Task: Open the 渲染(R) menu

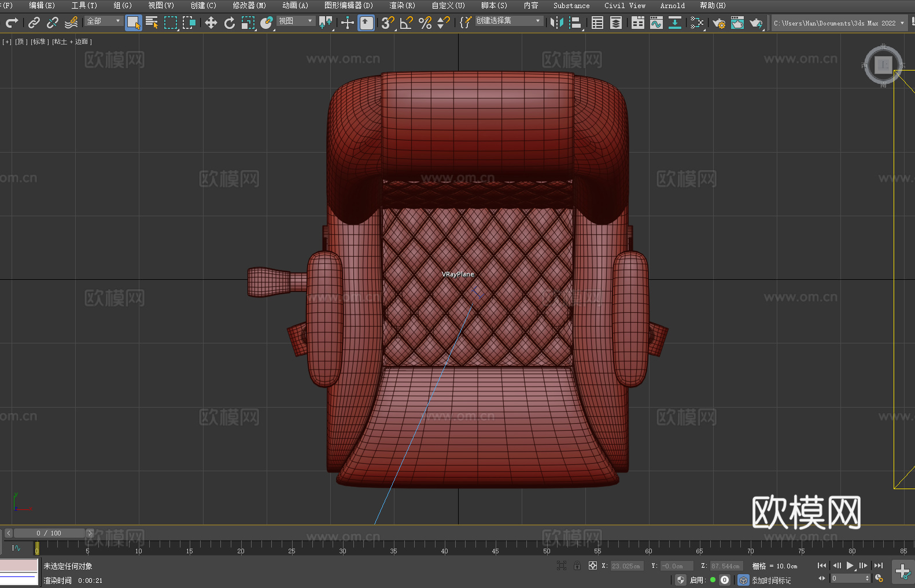Action: pos(402,5)
